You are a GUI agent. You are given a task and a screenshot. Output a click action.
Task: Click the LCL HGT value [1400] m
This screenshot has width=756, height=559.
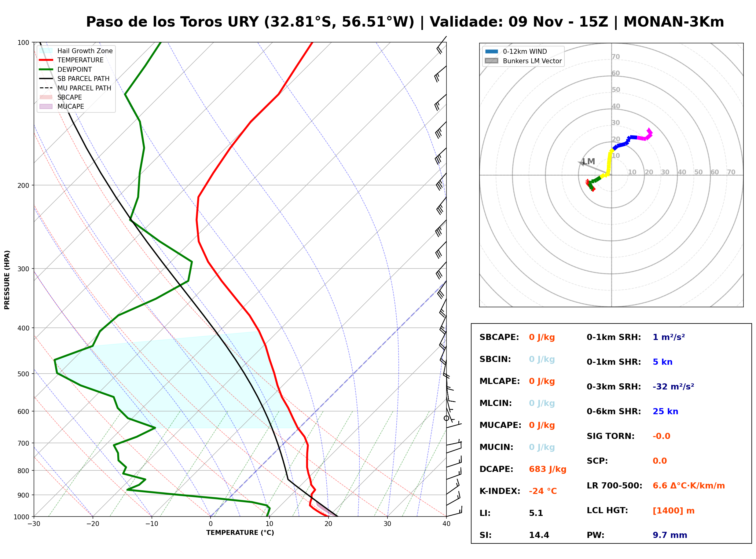click(x=673, y=511)
